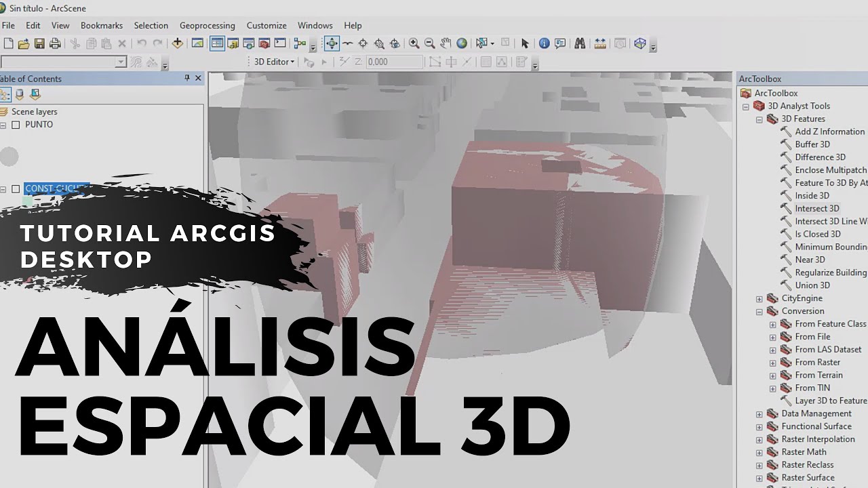Viewport: 868px width, 488px height.
Task: Open the Union 3D tool
Action: (x=812, y=285)
